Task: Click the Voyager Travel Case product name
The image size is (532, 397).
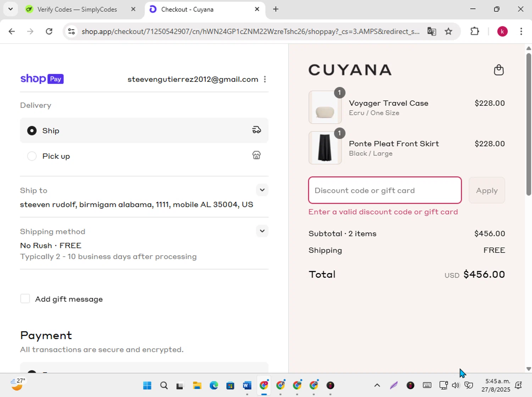Action: click(x=388, y=103)
